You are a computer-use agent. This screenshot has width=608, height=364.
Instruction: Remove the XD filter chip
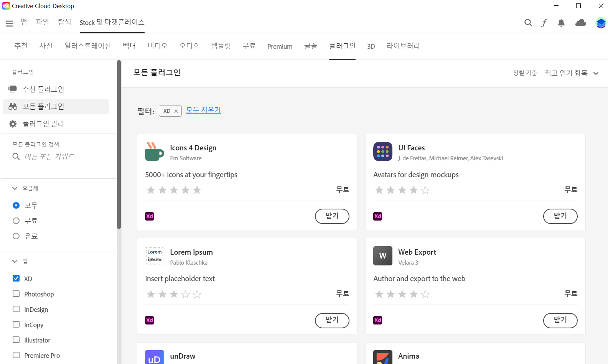(176, 111)
